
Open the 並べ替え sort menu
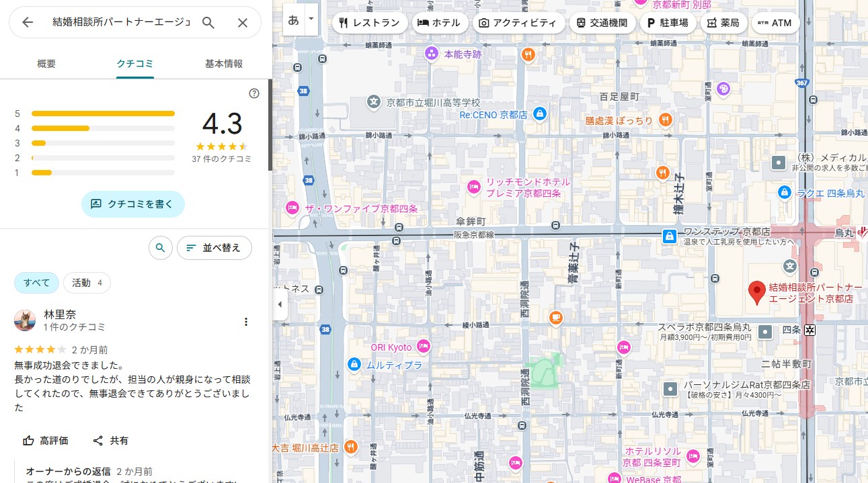point(214,248)
